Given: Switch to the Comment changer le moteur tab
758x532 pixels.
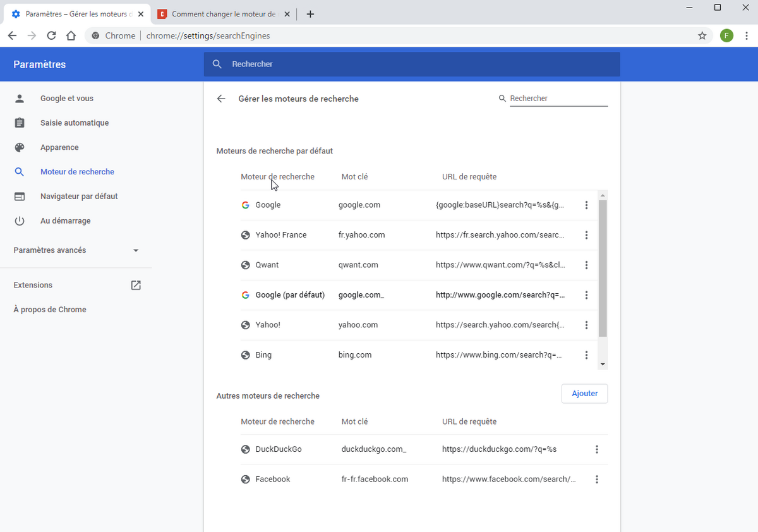Looking at the screenshot, I should click(x=223, y=14).
